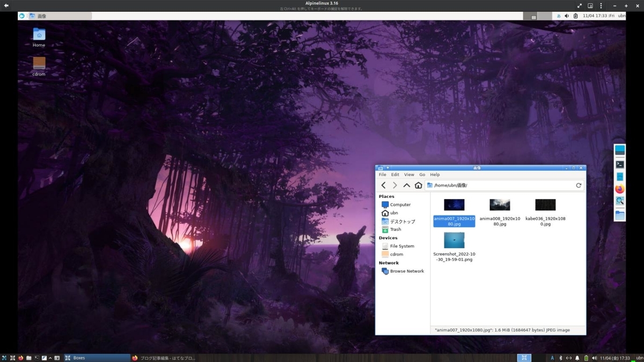The image size is (644, 362).
Task: Select Browse Network in the sidebar
Action: tap(402, 271)
